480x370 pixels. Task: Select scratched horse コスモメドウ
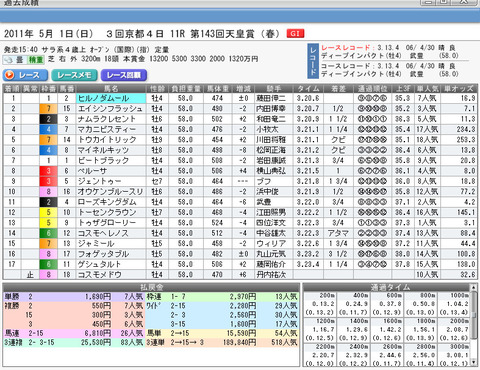(x=111, y=274)
